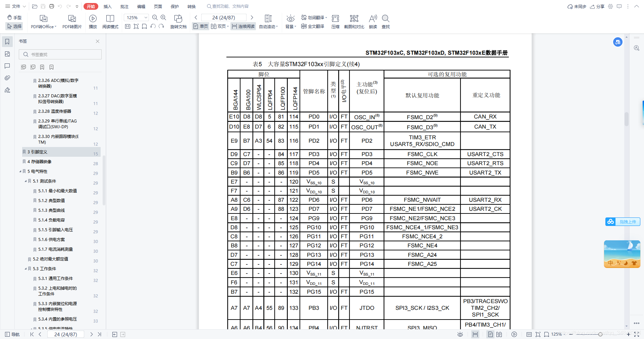Viewport: 644px width, 339px height.
Task: Rotate page counterclockwise
Action: 153,26
